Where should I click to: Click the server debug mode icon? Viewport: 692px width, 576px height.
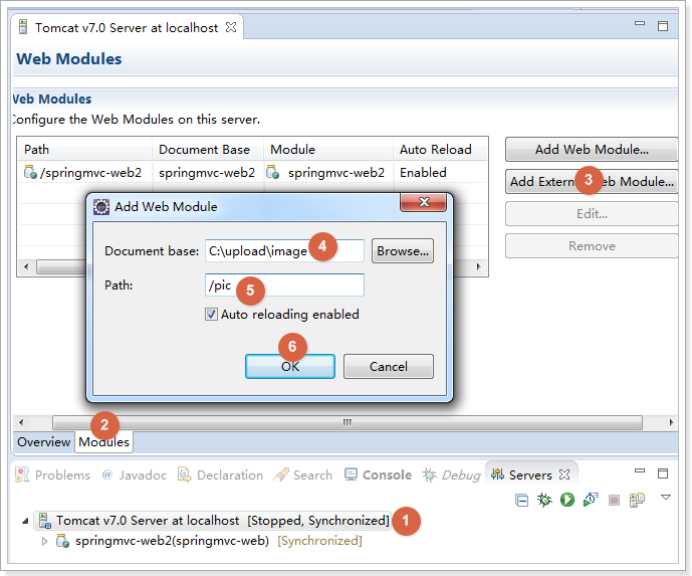[544, 500]
